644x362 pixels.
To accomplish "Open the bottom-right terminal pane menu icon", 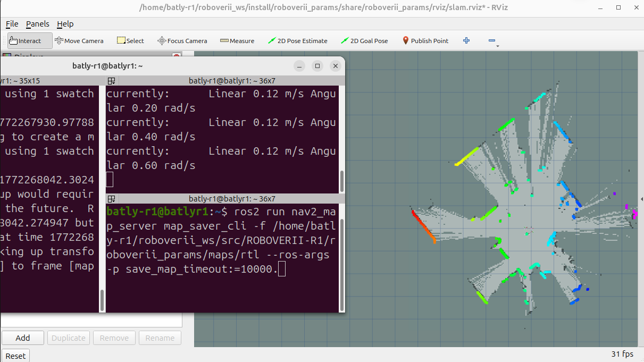I will 112,199.
